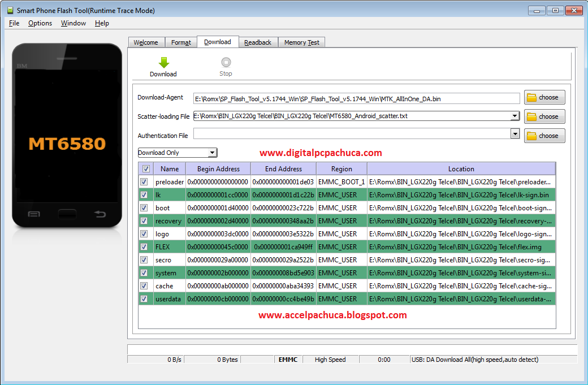588x385 pixels.
Task: Uncheck the cache partition checkbox
Action: click(x=144, y=285)
